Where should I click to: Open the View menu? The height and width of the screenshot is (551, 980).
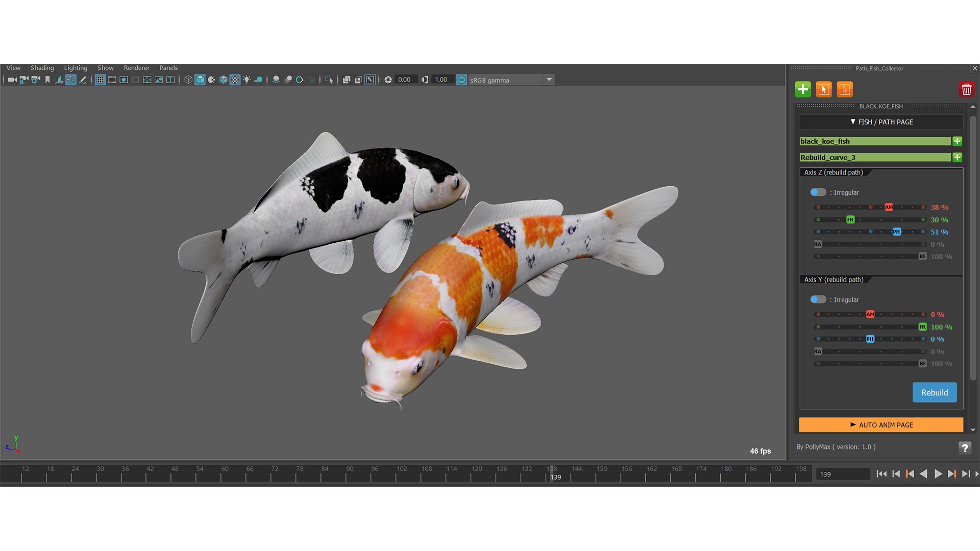click(13, 68)
